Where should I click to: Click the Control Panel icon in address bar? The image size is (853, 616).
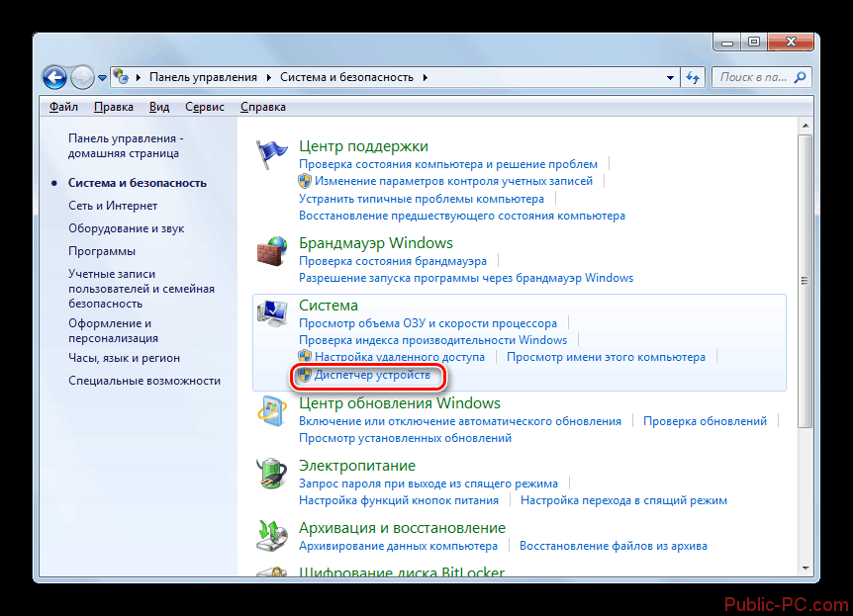[121, 77]
